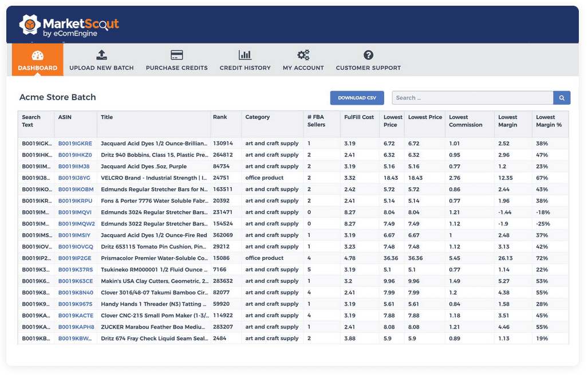Click the My Account gears icon
This screenshot has height=375, width=588.
pyautogui.click(x=303, y=54)
